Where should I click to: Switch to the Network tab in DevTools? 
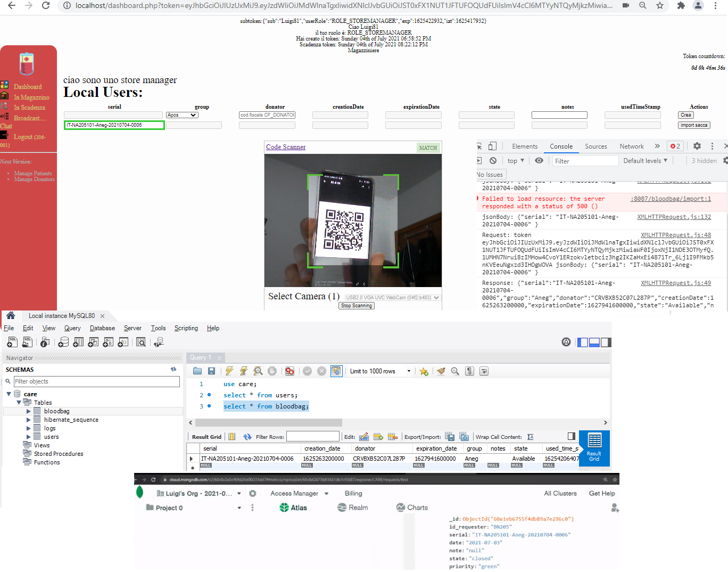click(x=632, y=146)
